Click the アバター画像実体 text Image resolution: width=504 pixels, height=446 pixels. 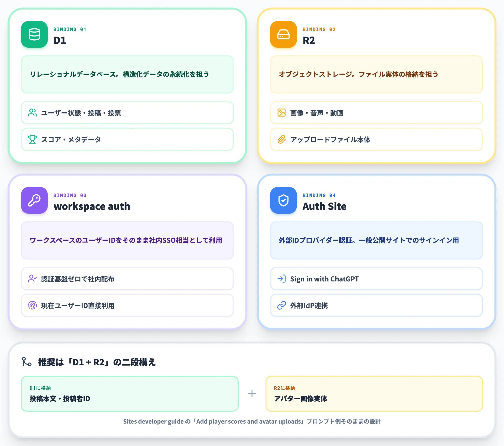pos(300,399)
